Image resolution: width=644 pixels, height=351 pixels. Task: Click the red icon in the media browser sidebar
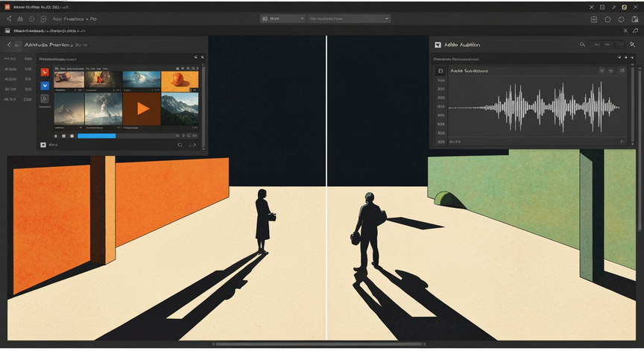[45, 72]
